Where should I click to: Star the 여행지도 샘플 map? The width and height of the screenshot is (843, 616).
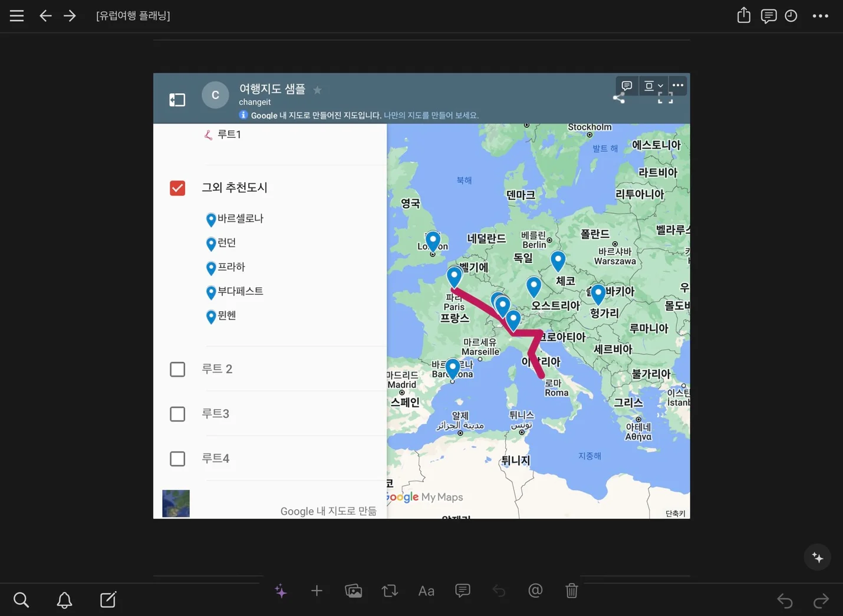coord(317,90)
